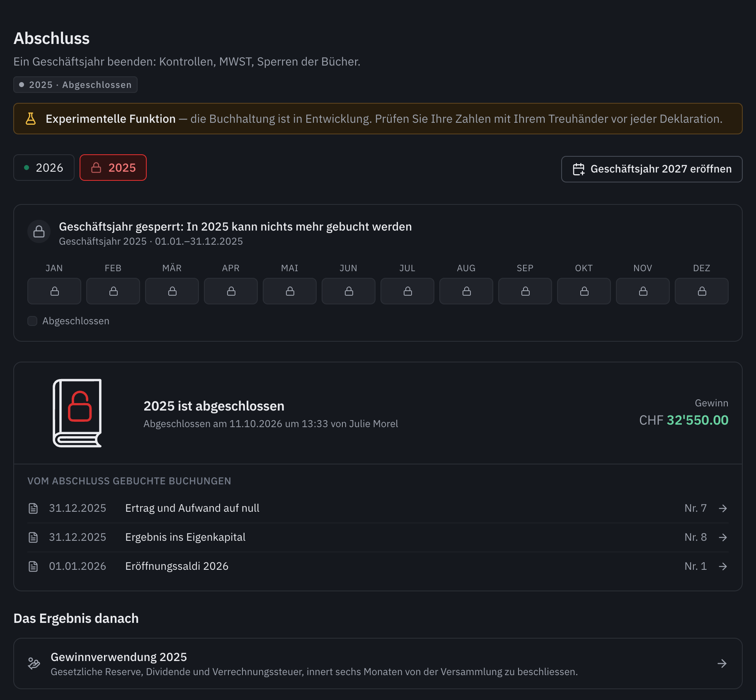Screen dimensions: 756x700
Task: Open the Eröffnungssaldi 2026 entry
Action: 378,566
